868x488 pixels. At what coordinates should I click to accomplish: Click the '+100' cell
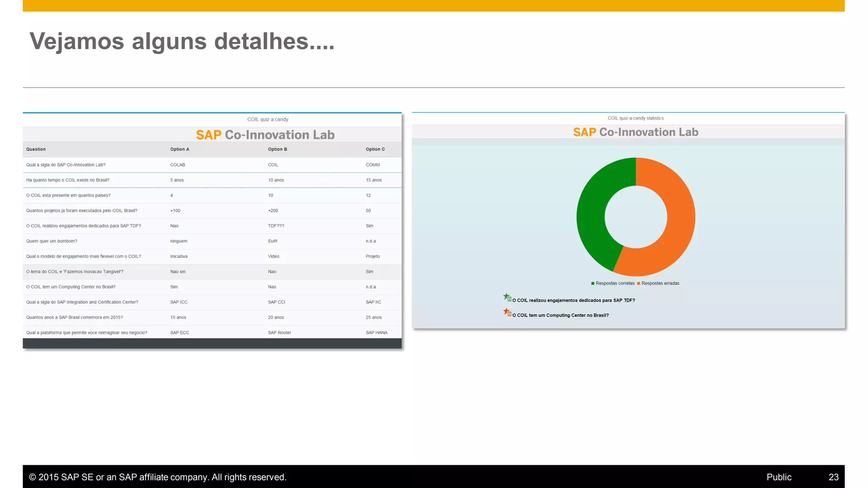coord(175,211)
